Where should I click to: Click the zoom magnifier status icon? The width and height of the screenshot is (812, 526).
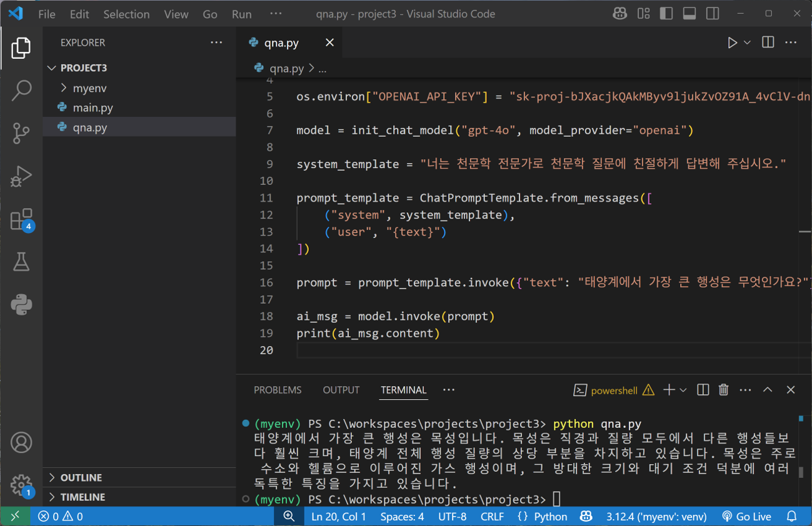pyautogui.click(x=289, y=517)
